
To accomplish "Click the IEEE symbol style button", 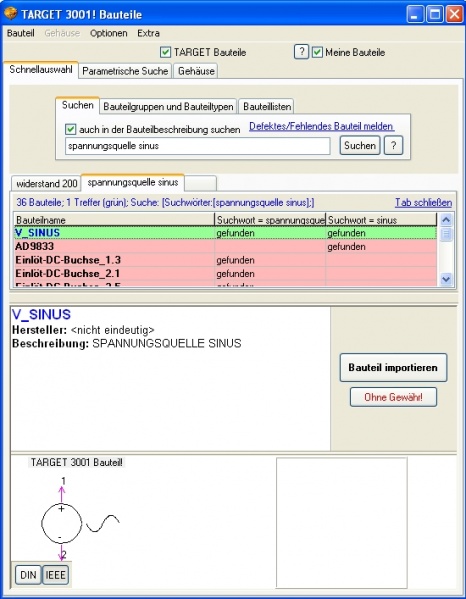I will 56,575.
